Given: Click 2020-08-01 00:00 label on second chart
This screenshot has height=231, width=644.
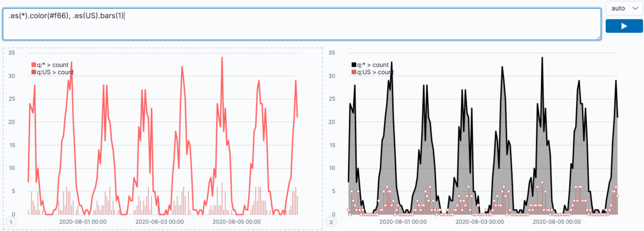Looking at the screenshot, I should (x=403, y=222).
